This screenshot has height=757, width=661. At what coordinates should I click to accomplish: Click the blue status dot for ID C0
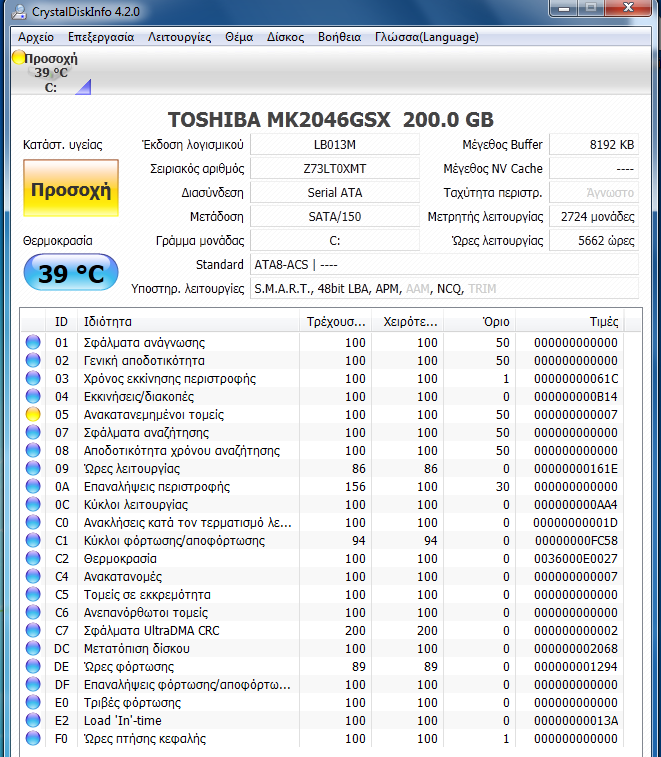[33, 522]
